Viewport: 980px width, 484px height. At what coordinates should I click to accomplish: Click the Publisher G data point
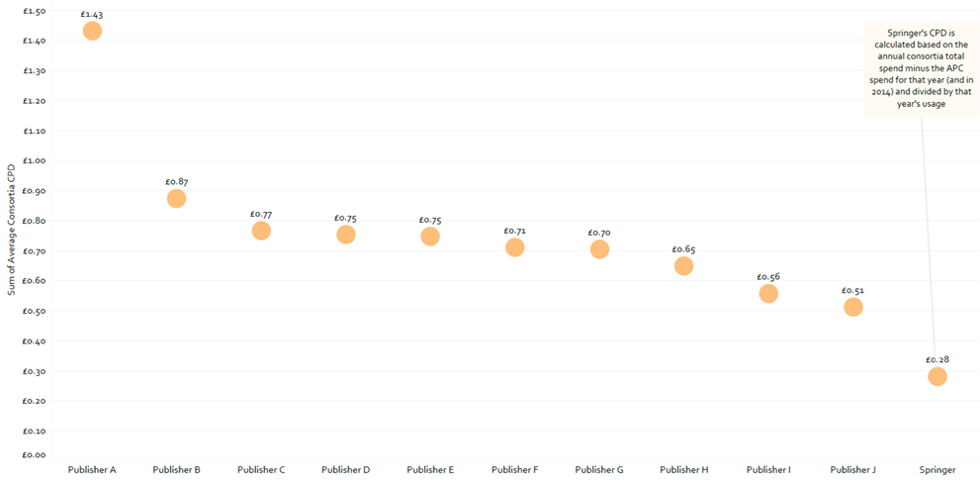(599, 249)
